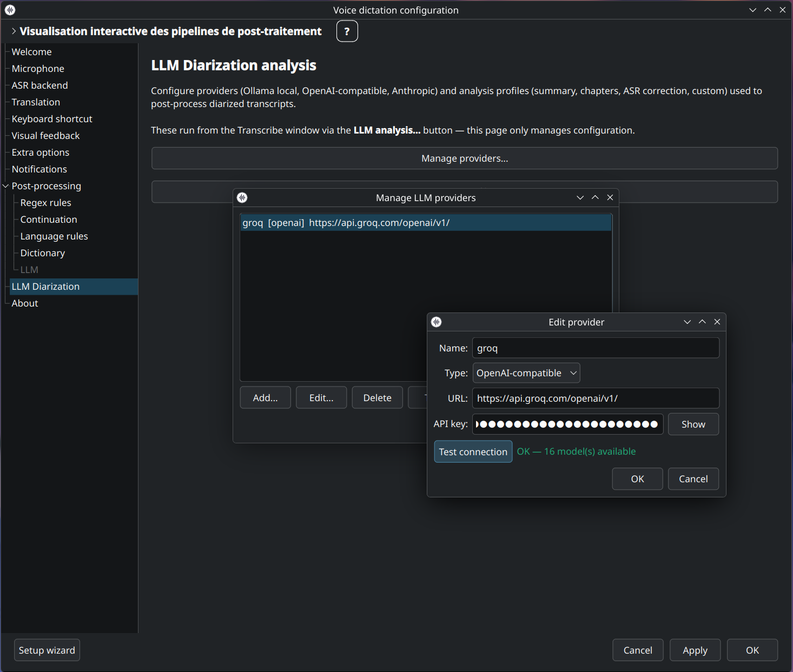Open Regex rules sub-item
Viewport: 793px width, 672px height.
[46, 203]
